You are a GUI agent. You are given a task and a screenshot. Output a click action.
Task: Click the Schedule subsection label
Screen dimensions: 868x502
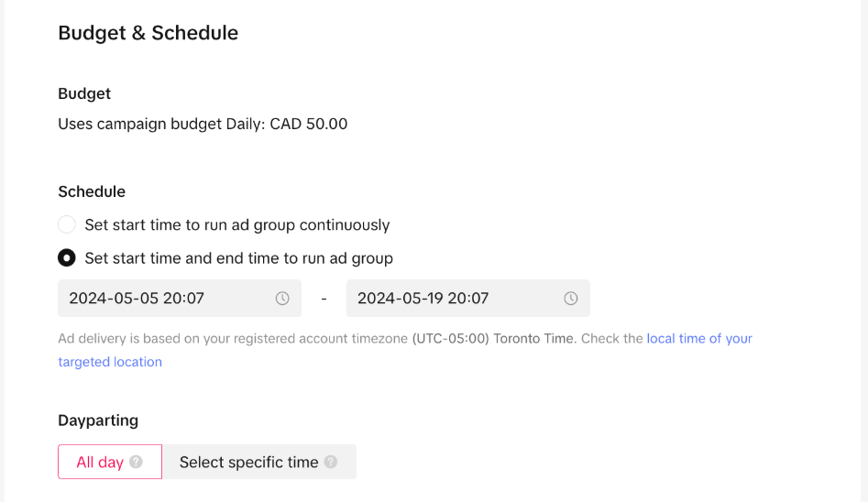pyautogui.click(x=92, y=191)
